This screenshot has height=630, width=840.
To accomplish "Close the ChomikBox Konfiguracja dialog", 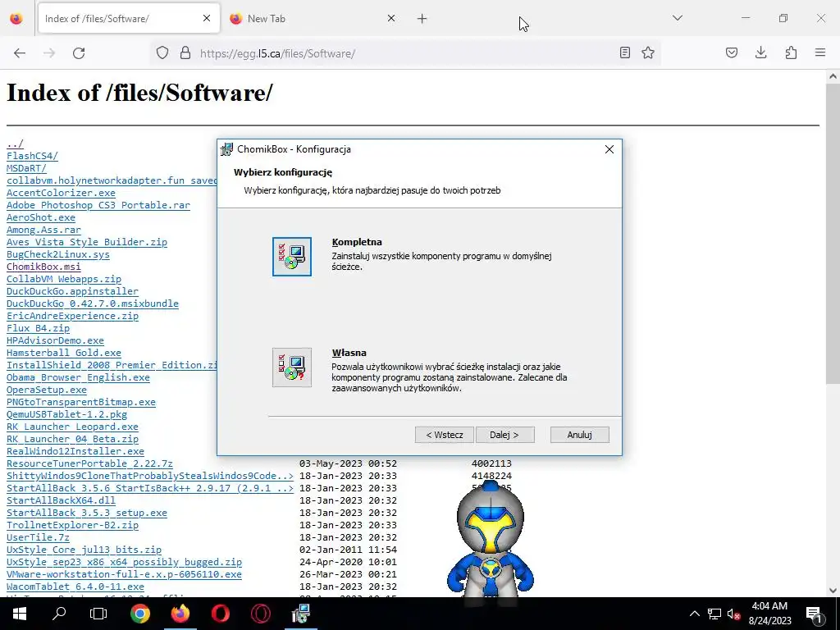I will 609,149.
